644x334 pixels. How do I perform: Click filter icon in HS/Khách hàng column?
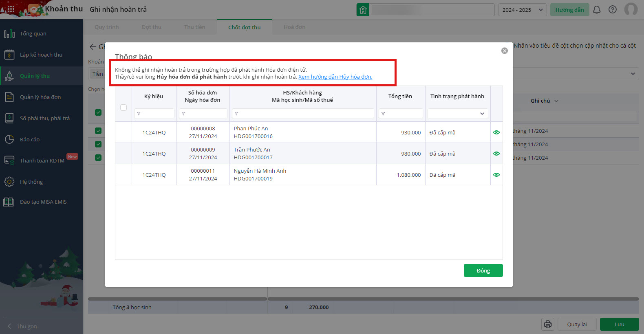[236, 114]
